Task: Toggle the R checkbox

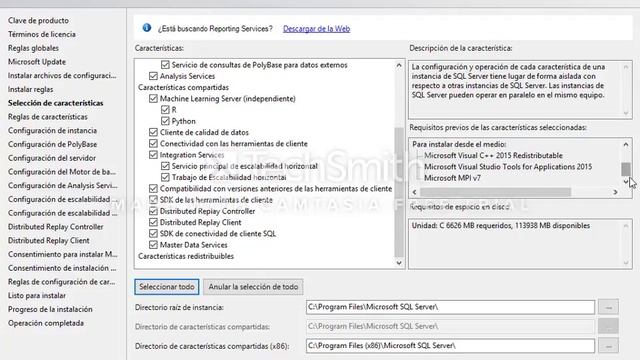Action: 165,110
